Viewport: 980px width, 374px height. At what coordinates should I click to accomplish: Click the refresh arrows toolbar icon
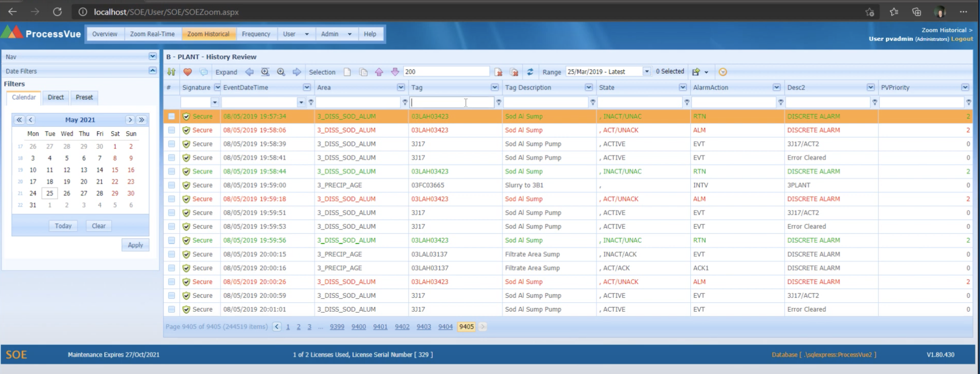pyautogui.click(x=530, y=72)
